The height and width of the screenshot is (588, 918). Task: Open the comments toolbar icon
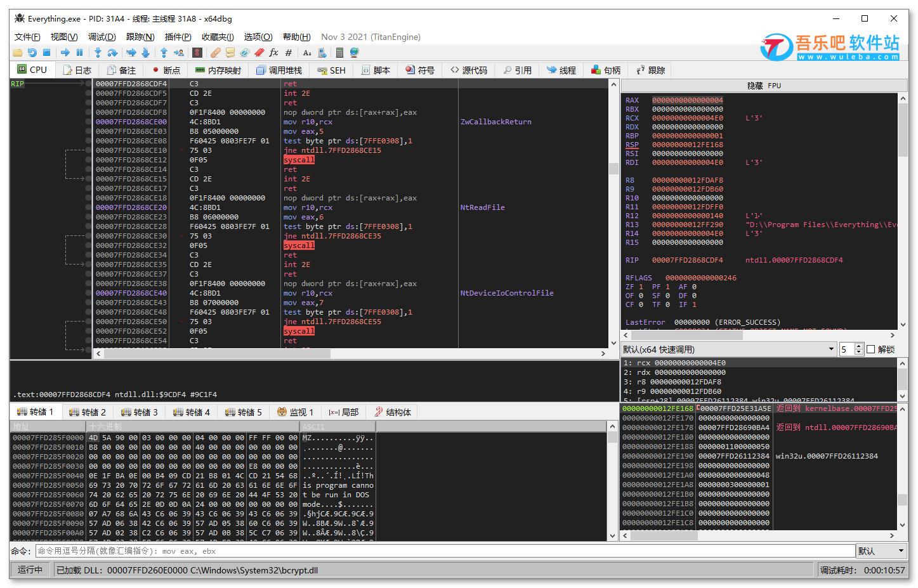tap(230, 53)
